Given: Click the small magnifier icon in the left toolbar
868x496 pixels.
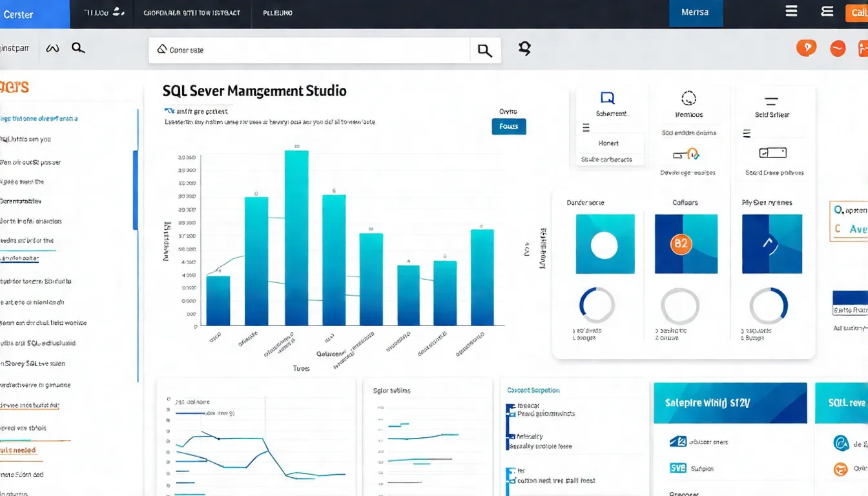Looking at the screenshot, I should tap(78, 48).
